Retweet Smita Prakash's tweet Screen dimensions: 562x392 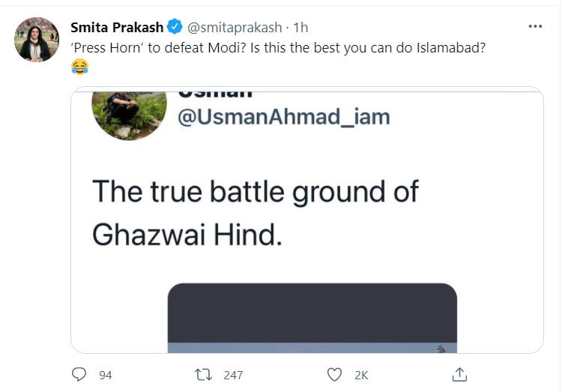click(203, 374)
